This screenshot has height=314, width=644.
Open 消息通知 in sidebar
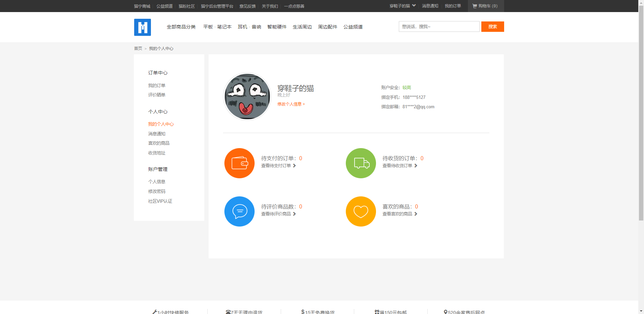tap(157, 134)
